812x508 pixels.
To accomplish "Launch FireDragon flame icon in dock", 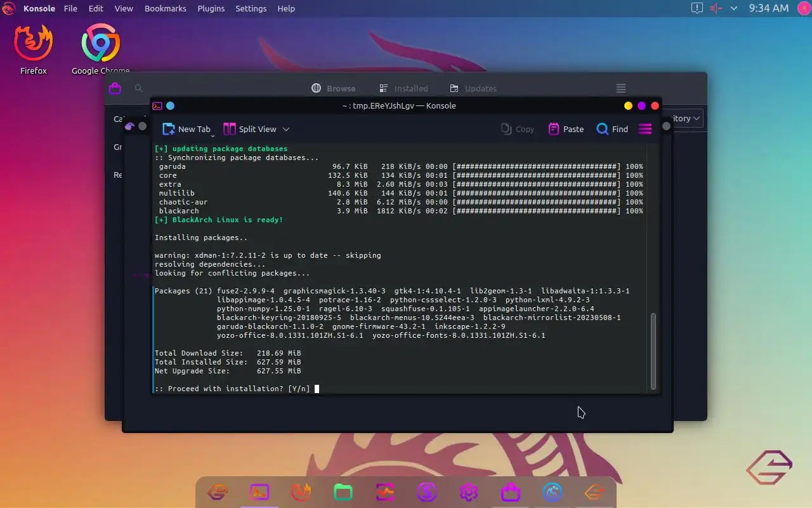I will coord(301,491).
